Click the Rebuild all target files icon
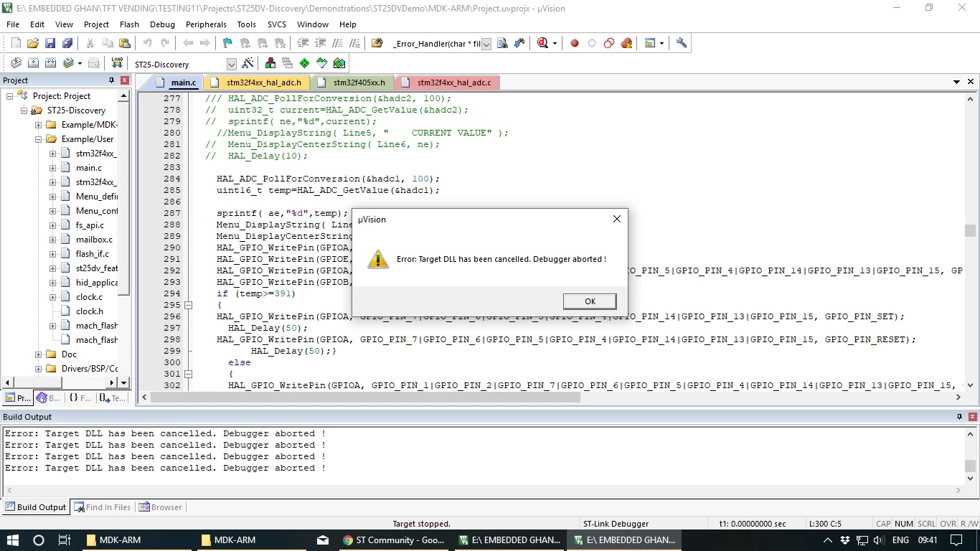The image size is (980, 551). (x=50, y=63)
